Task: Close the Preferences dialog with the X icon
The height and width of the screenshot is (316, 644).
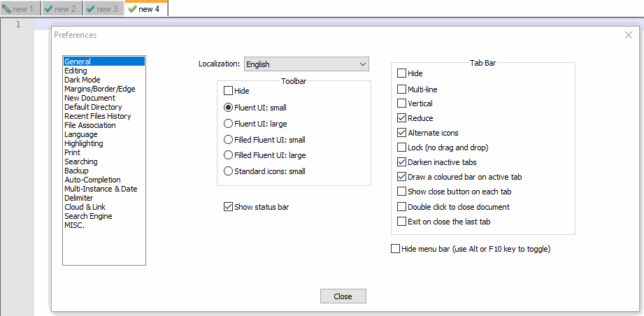Action: [x=628, y=35]
